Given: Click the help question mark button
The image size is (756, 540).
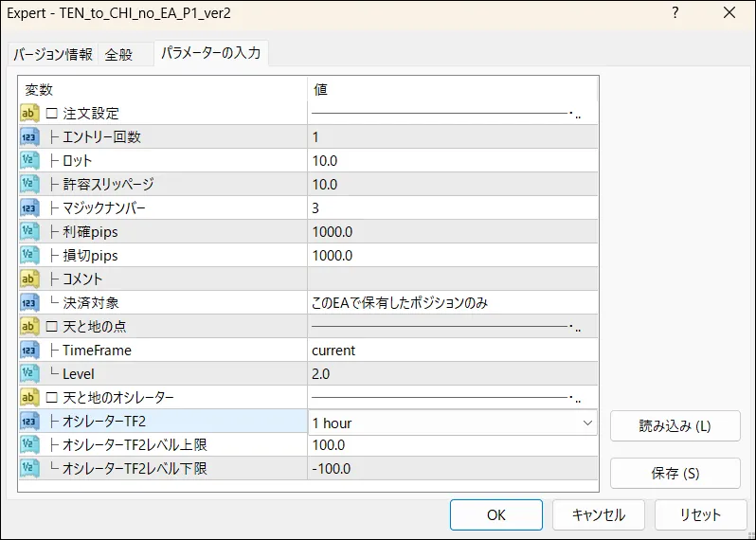Looking at the screenshot, I should [675, 13].
